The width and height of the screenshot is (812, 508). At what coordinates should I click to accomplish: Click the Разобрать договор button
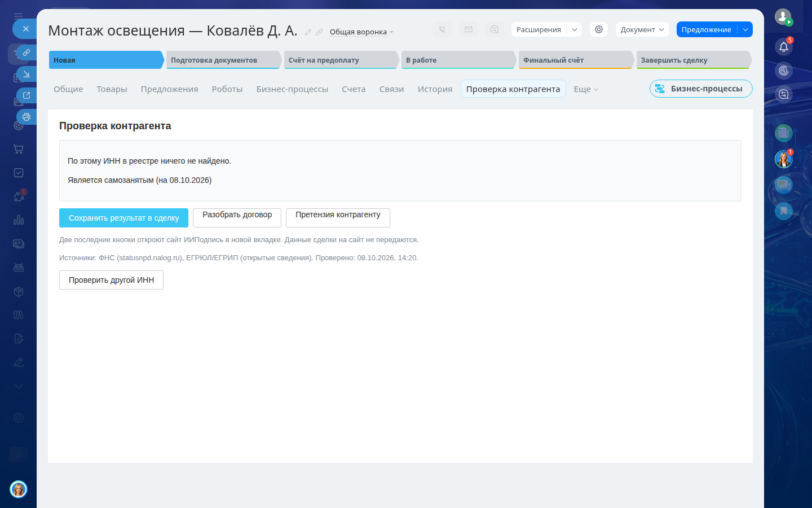(237, 218)
